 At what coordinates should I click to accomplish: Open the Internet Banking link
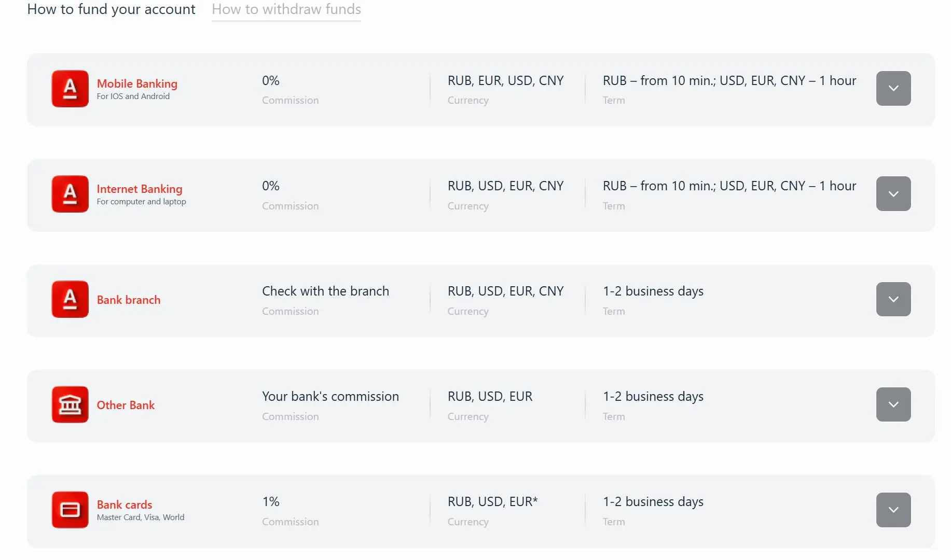[140, 189]
